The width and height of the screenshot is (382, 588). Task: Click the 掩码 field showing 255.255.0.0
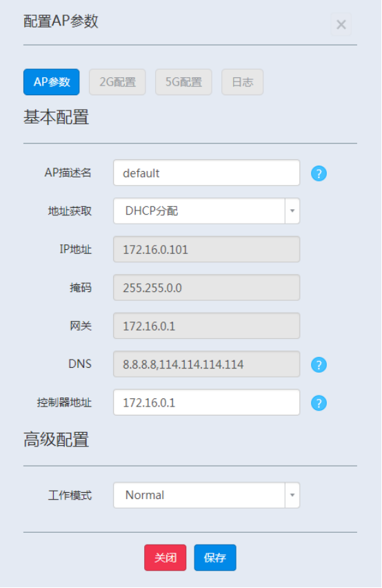pos(207,288)
